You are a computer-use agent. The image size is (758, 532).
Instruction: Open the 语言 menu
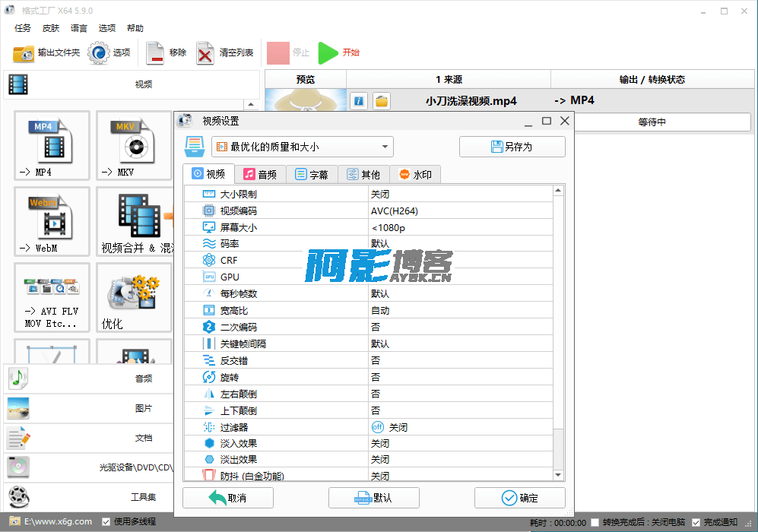click(x=79, y=28)
